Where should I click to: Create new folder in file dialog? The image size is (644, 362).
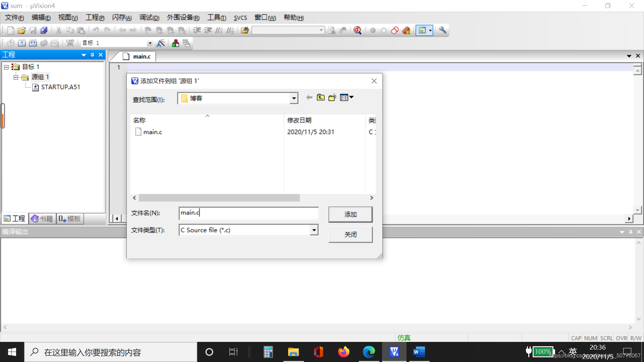coord(332,98)
